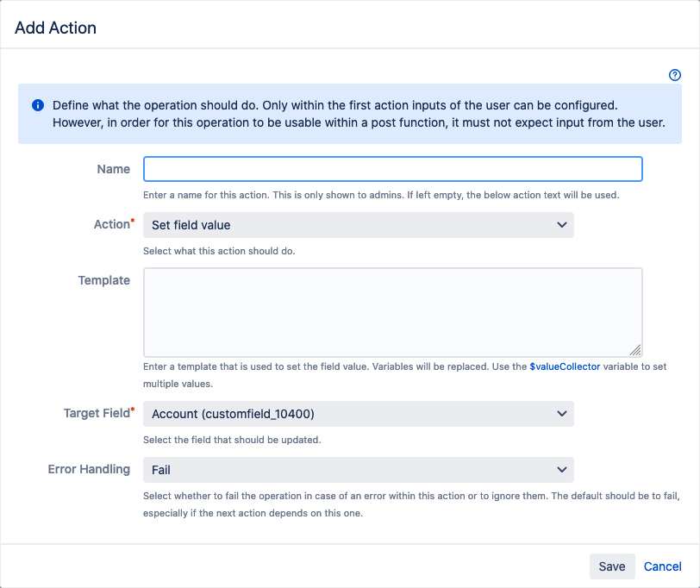Image resolution: width=700 pixels, height=588 pixels.
Task: Click the Name field label
Action: [x=114, y=169]
